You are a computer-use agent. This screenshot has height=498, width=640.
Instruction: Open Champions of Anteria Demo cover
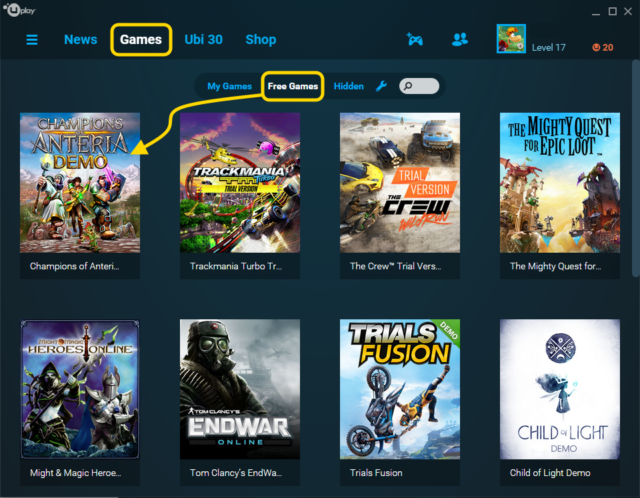tap(80, 182)
